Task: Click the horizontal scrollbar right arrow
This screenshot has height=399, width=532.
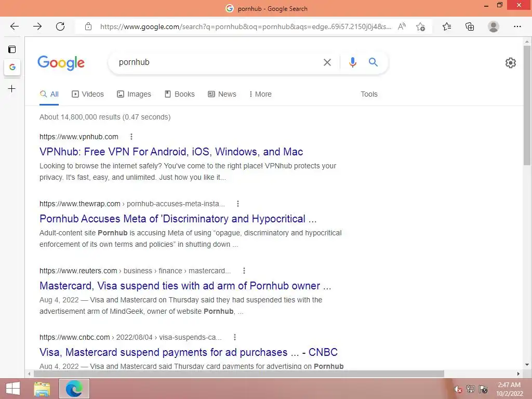Action: (518, 374)
